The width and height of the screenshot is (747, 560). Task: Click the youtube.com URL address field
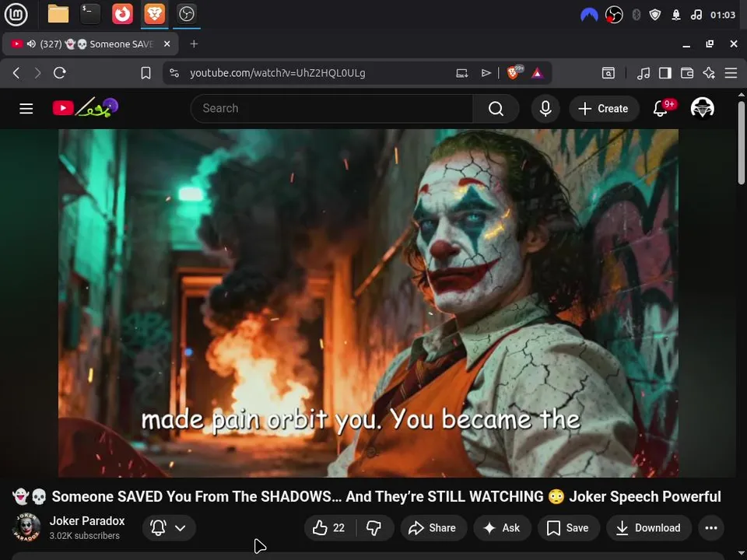tap(277, 73)
